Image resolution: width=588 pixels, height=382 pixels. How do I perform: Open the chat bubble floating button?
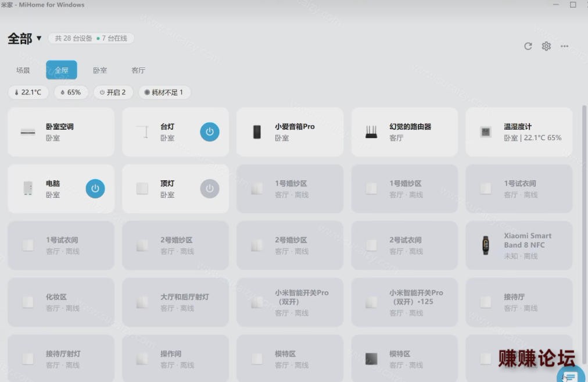571,375
